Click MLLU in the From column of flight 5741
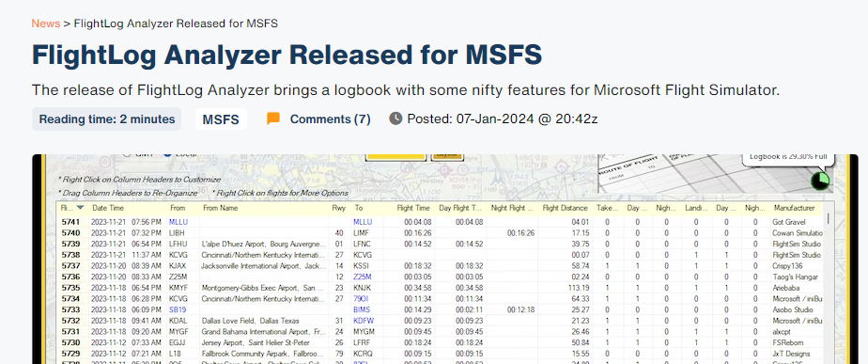 tap(178, 222)
